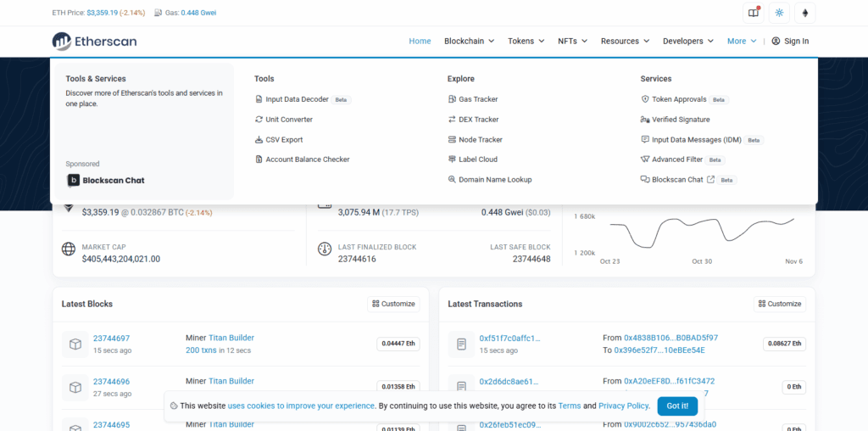This screenshot has height=431, width=868.
Task: Open the Privacy Policy link
Action: click(624, 406)
